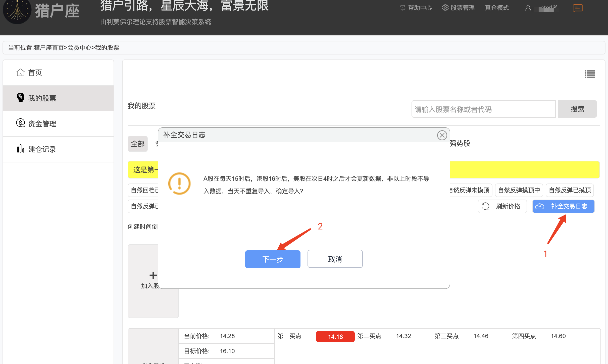Open the list view icon
Viewport: 608px width, 364px height.
point(590,74)
